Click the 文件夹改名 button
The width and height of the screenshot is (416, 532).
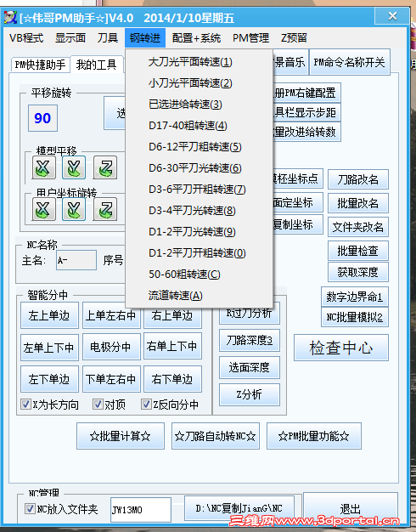coord(358,227)
